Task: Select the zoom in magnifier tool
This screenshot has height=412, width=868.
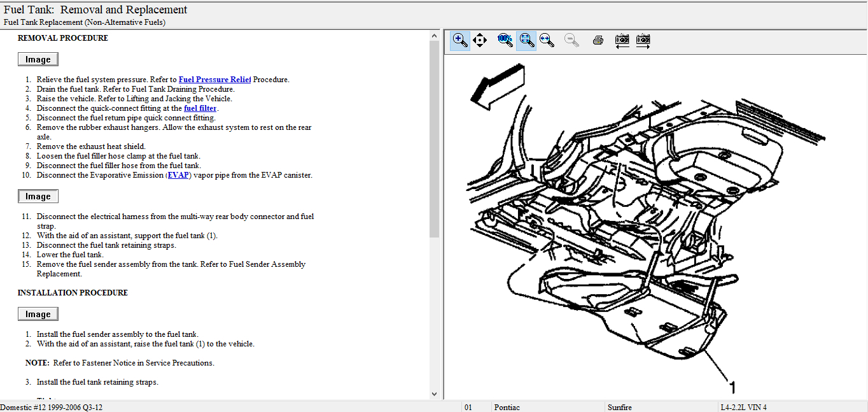Action: pos(459,40)
